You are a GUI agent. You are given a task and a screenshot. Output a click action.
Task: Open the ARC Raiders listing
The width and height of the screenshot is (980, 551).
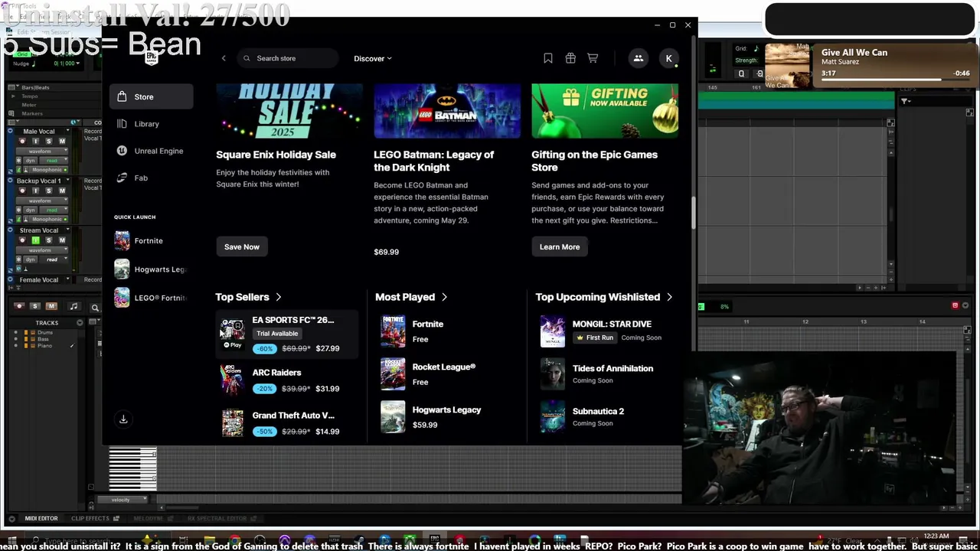point(288,380)
